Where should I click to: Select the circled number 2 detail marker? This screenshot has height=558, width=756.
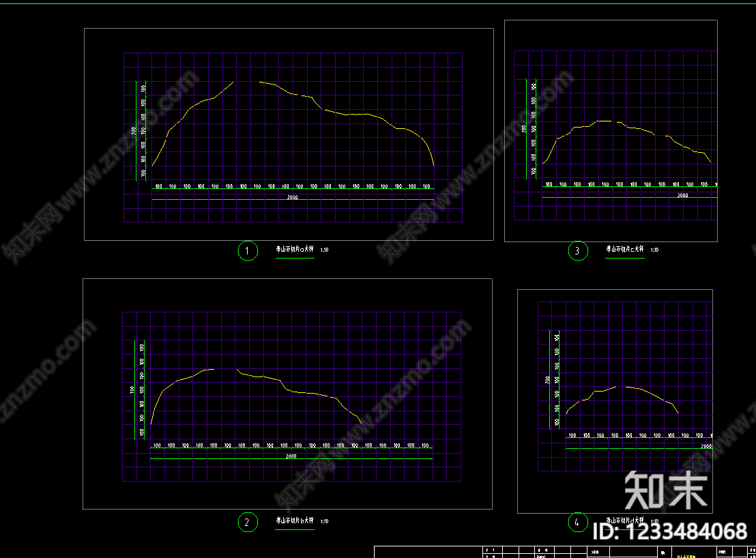pyautogui.click(x=248, y=523)
